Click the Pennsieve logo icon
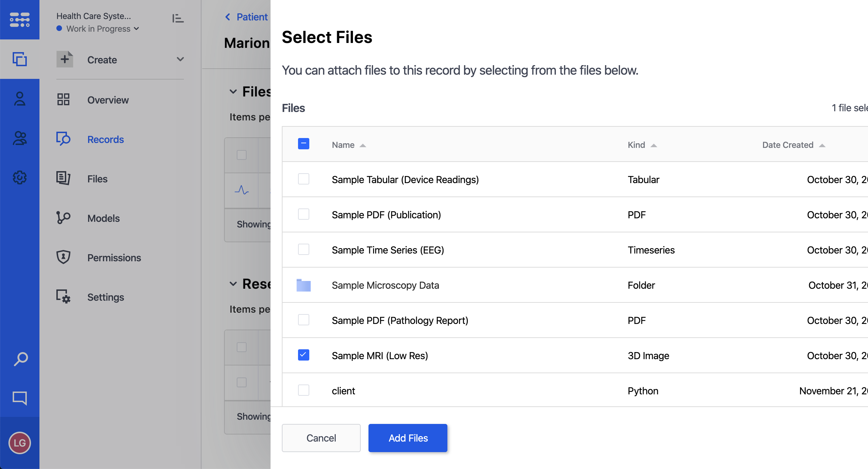The width and height of the screenshot is (868, 469). pos(20,20)
